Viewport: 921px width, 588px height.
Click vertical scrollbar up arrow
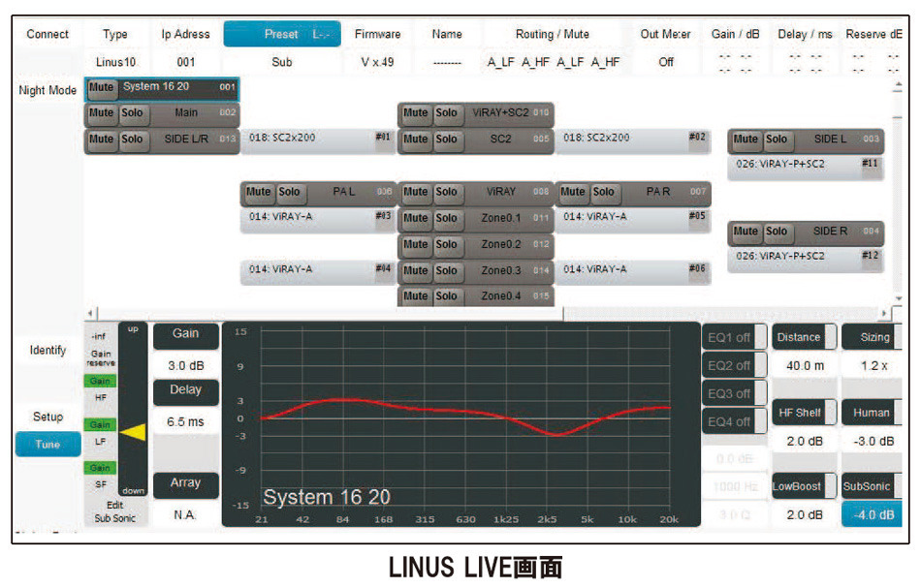(898, 87)
